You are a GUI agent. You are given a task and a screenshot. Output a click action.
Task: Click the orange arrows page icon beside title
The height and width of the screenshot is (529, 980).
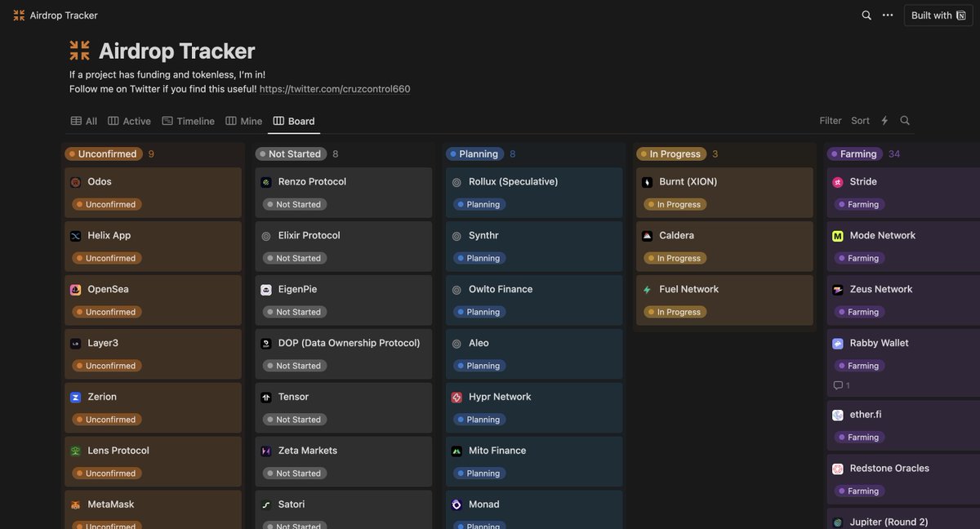coord(79,51)
